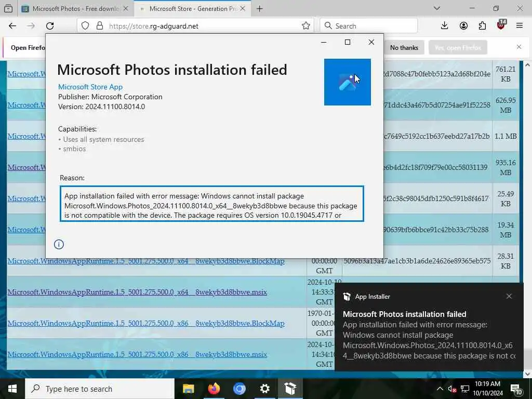Close the Microsoft Photos tab
Screen dimensions: 532x399
pos(126,9)
